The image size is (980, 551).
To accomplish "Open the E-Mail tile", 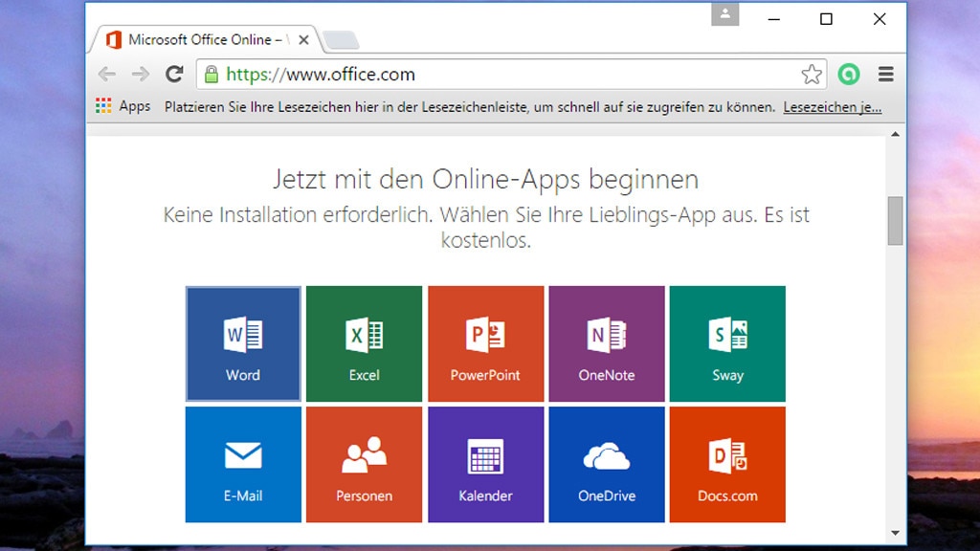I will pos(243,464).
